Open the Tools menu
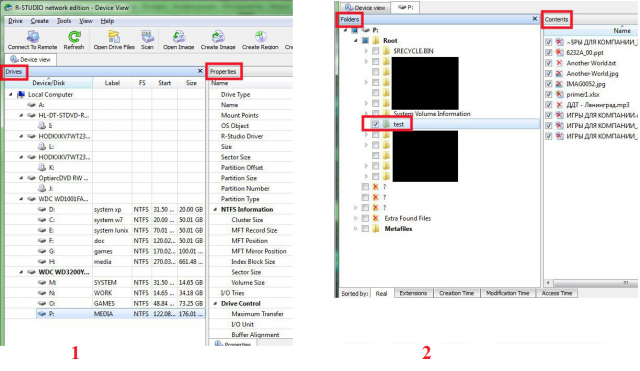Viewport: 640px width, 371px height. click(64, 21)
